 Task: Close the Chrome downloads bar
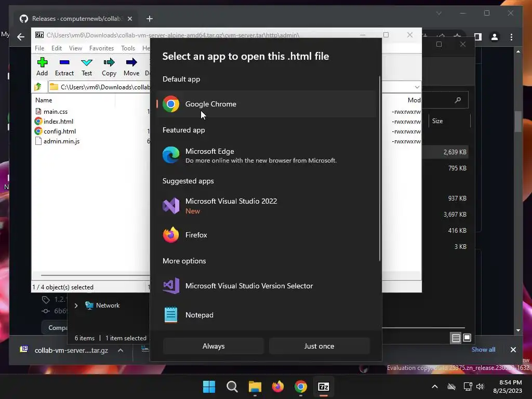513,350
